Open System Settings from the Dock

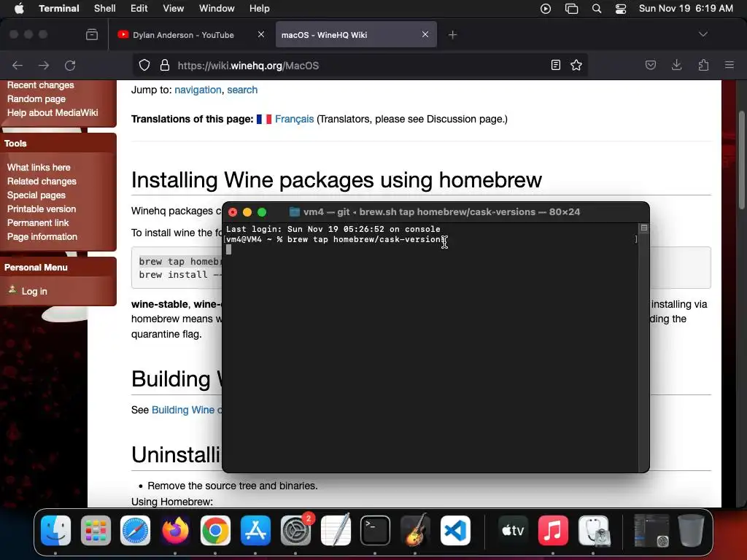295,531
